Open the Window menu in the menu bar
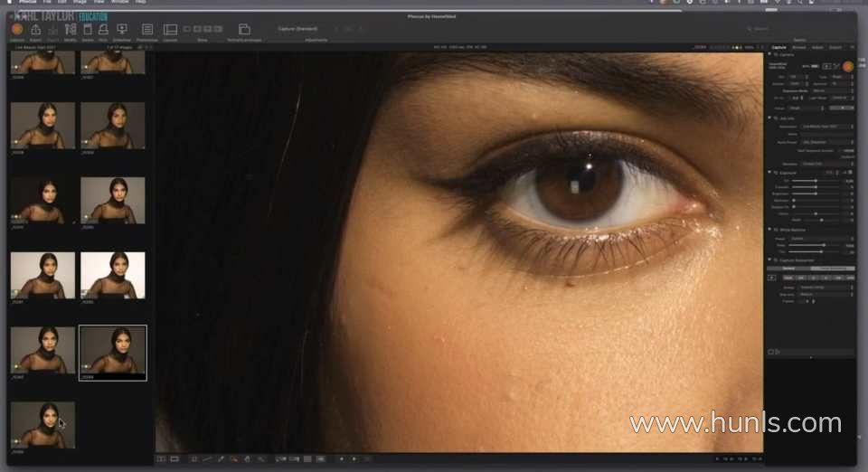868x472 pixels. pos(119,2)
